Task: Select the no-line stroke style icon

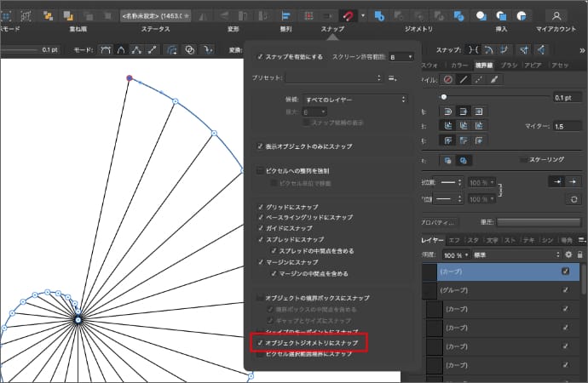Action: coord(448,79)
